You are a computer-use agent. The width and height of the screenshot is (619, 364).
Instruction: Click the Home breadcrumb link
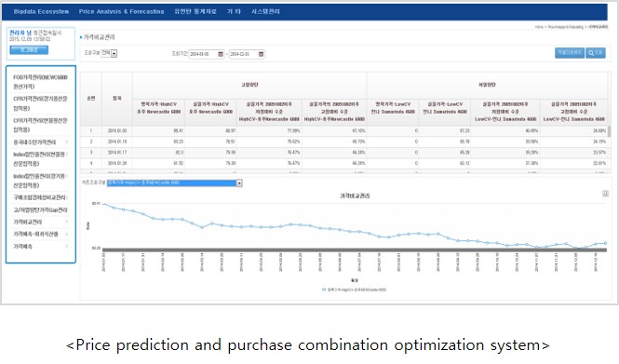point(539,27)
